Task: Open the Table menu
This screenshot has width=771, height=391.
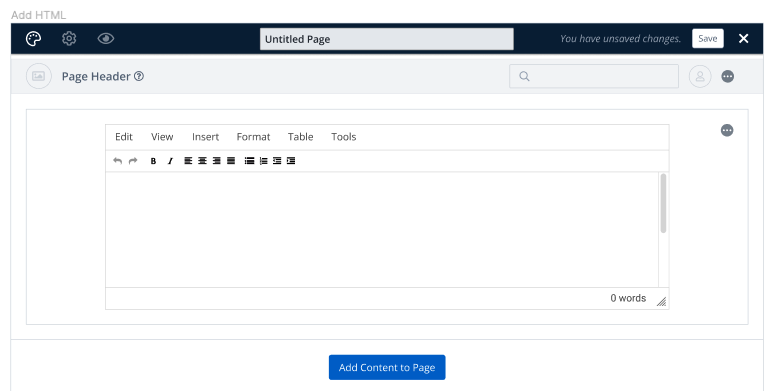Action: 300,137
